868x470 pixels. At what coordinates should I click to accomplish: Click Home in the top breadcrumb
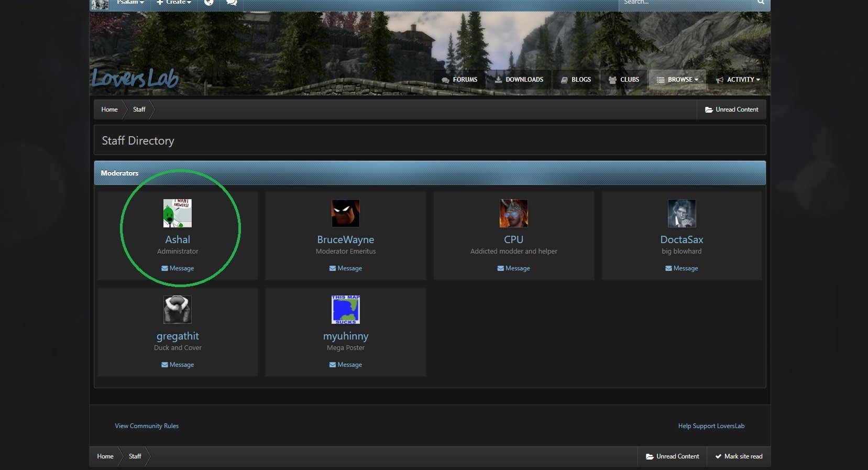(109, 110)
